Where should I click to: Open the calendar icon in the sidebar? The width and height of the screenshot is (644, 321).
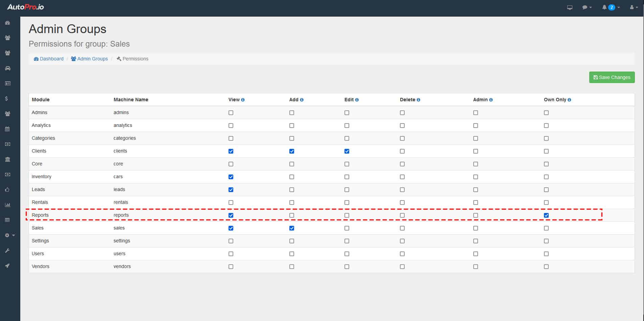tap(7, 129)
